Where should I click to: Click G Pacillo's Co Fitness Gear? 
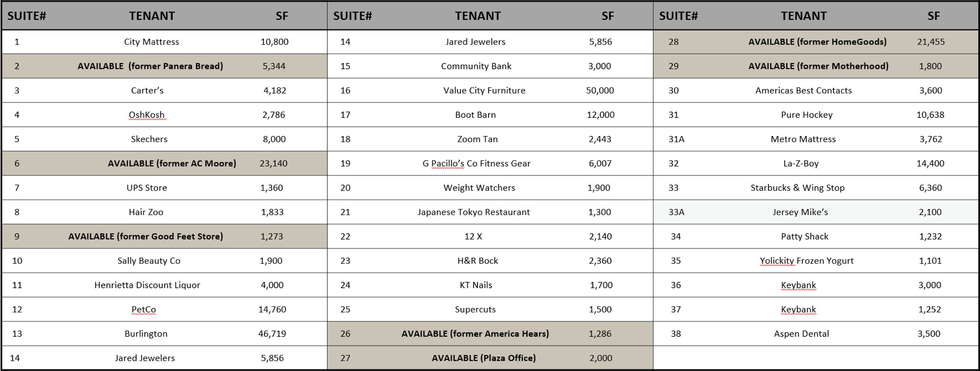point(476,163)
